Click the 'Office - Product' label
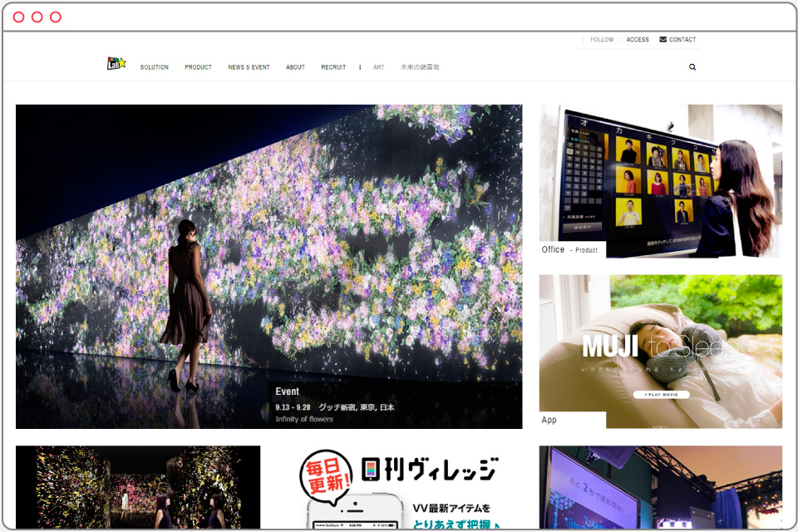This screenshot has width=798, height=532. click(x=569, y=249)
